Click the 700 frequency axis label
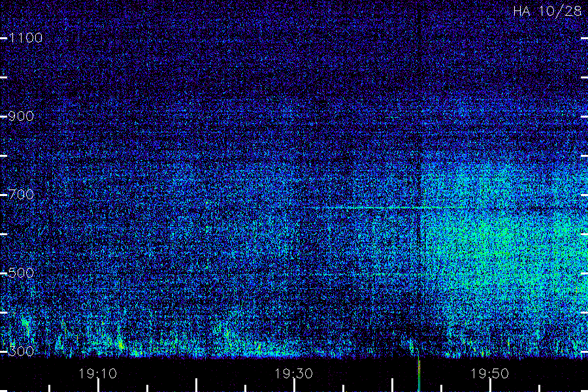 21,195
